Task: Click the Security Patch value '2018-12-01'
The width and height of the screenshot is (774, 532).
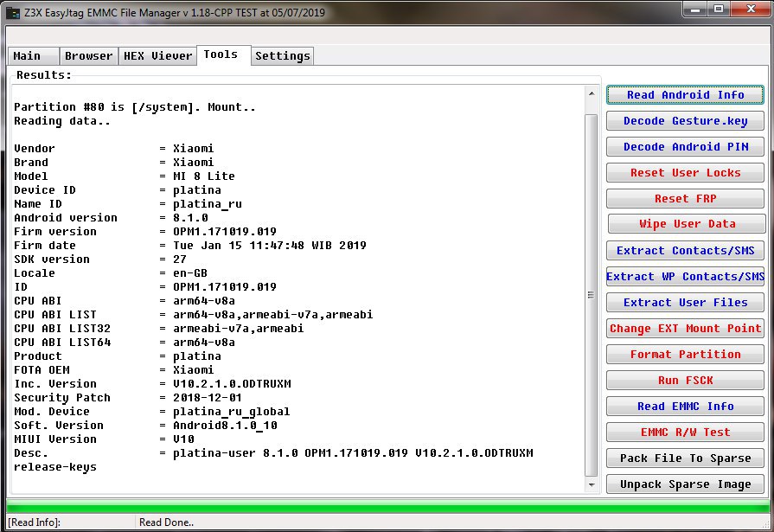Action: point(208,398)
